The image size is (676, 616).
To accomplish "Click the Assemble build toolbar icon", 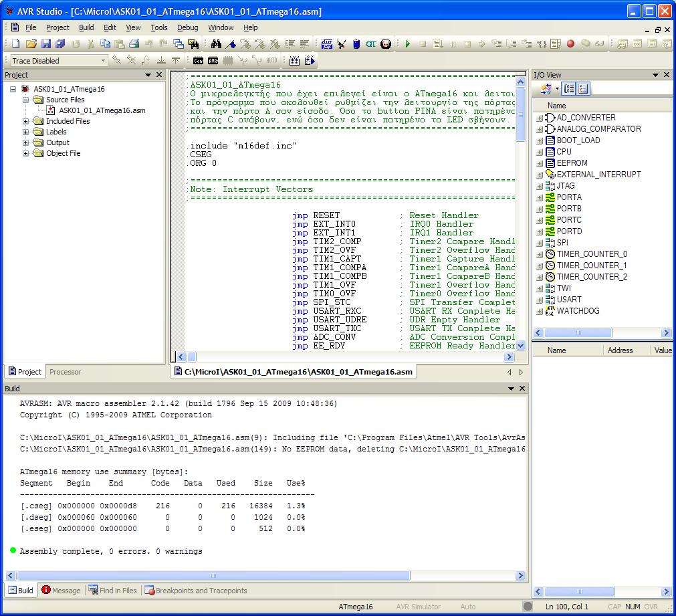I will [327, 44].
